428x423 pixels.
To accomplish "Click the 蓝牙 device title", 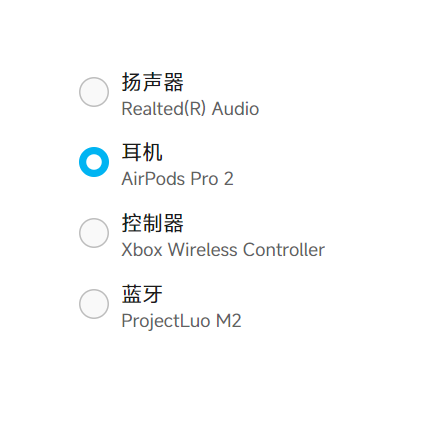I will (x=142, y=294).
